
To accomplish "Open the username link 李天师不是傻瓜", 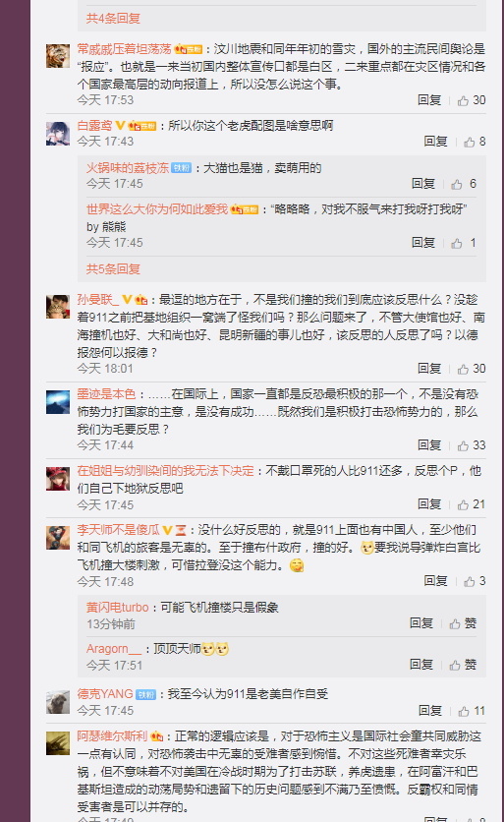I will tap(119, 530).
